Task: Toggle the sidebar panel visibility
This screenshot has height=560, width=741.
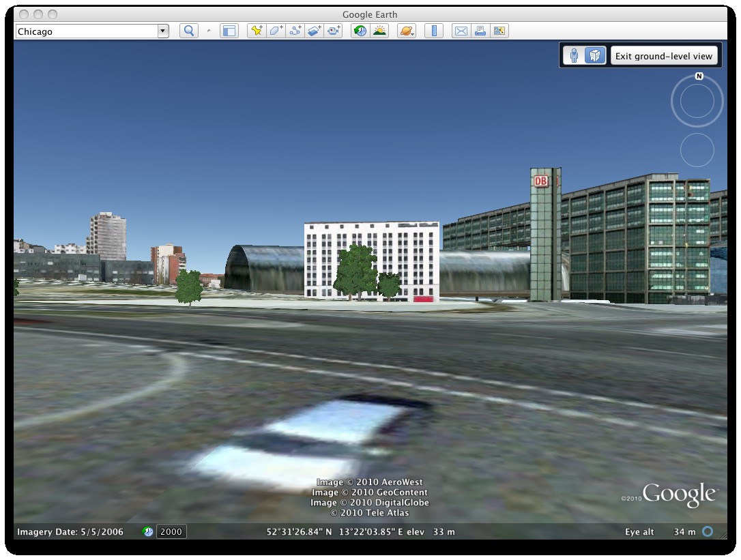Action: (x=229, y=31)
